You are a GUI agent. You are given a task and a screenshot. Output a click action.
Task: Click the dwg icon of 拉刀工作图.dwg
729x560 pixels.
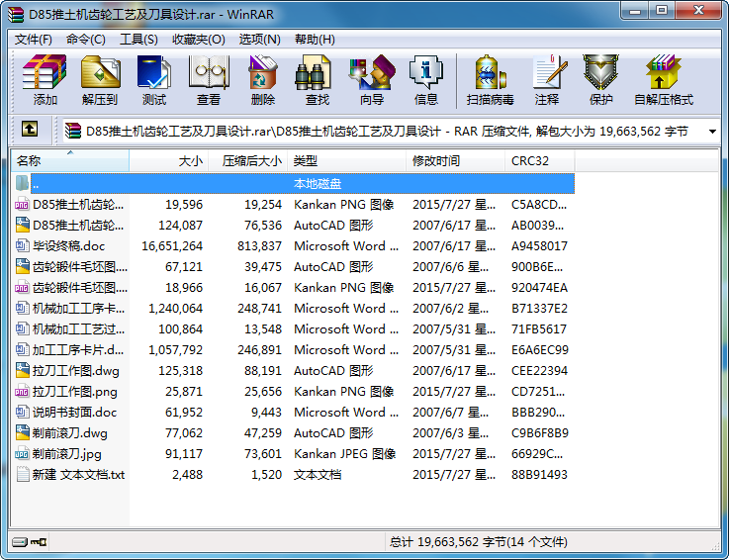(23, 371)
